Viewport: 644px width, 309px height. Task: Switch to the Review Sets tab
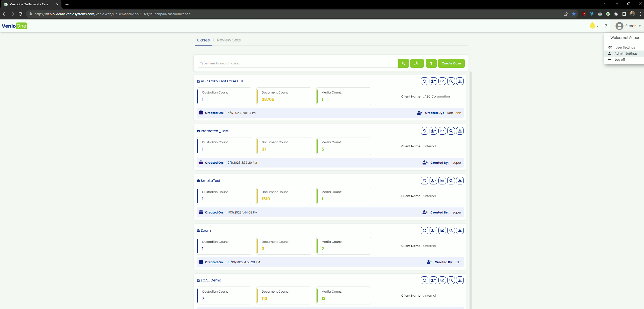point(229,40)
